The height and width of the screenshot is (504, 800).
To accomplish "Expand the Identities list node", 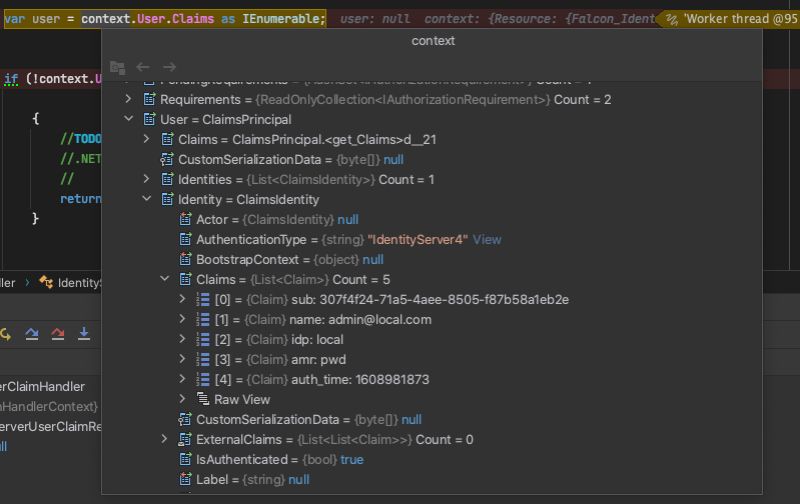I will click(x=146, y=179).
